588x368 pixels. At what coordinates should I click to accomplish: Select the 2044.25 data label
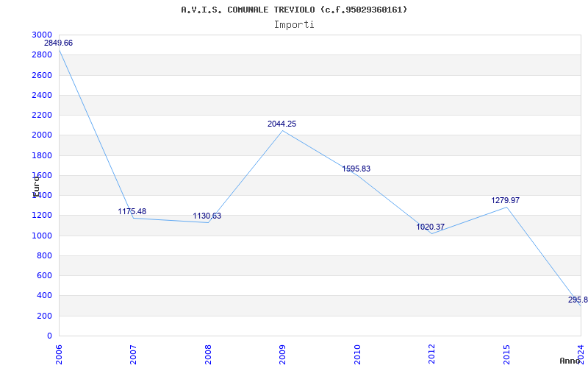tap(282, 124)
